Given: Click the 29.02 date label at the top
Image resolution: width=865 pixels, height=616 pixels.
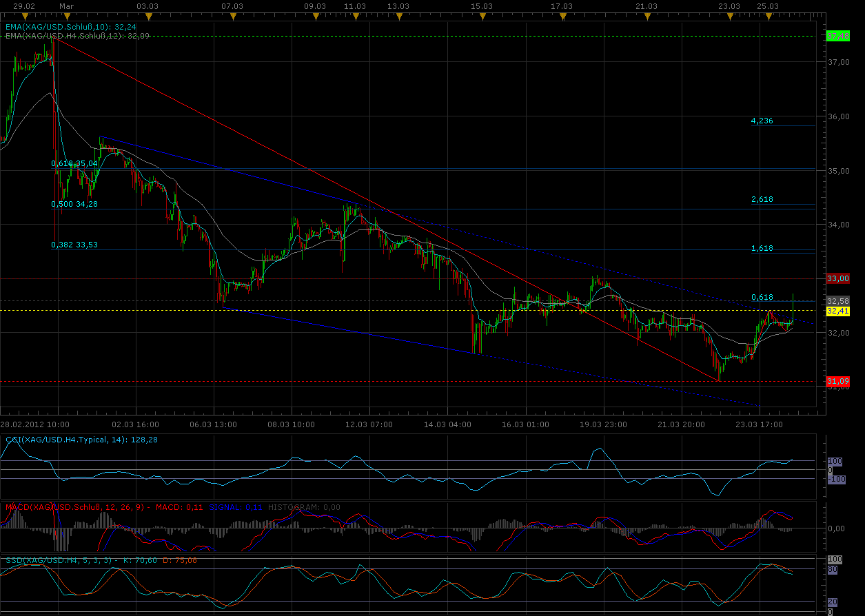Looking at the screenshot, I should click(x=24, y=6).
